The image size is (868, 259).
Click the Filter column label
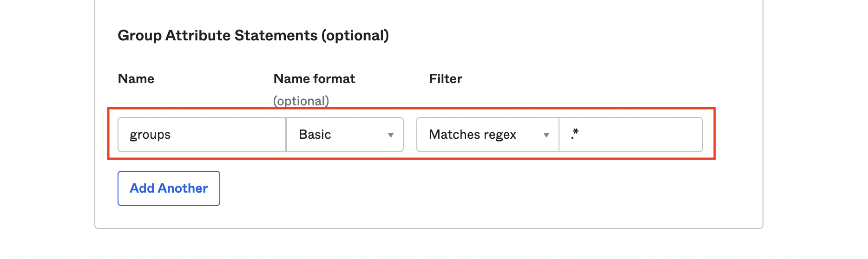(445, 79)
